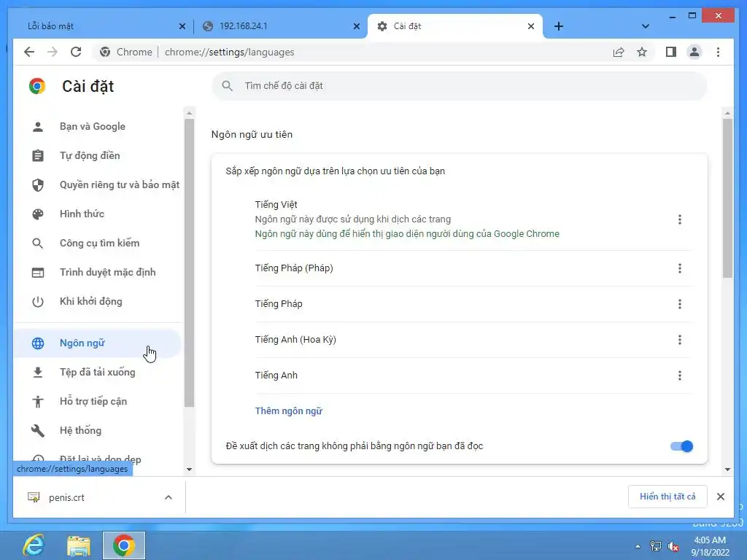This screenshot has height=560, width=747.
Task: Click the Ngôn ngữ ưu tiên heading
Action: point(252,135)
